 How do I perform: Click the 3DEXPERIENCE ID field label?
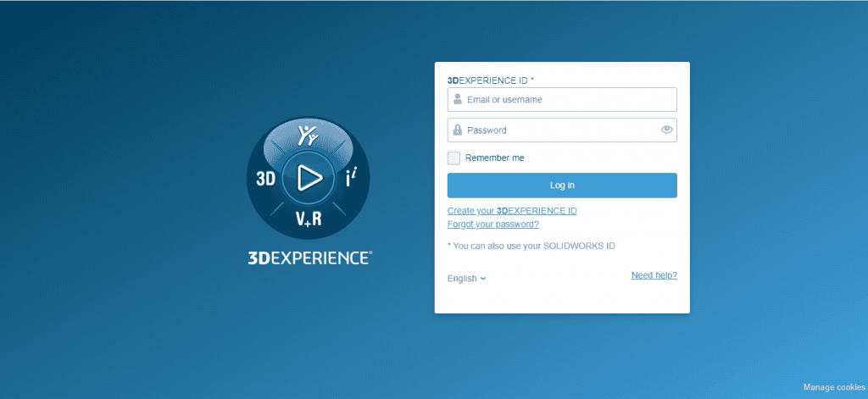[491, 80]
